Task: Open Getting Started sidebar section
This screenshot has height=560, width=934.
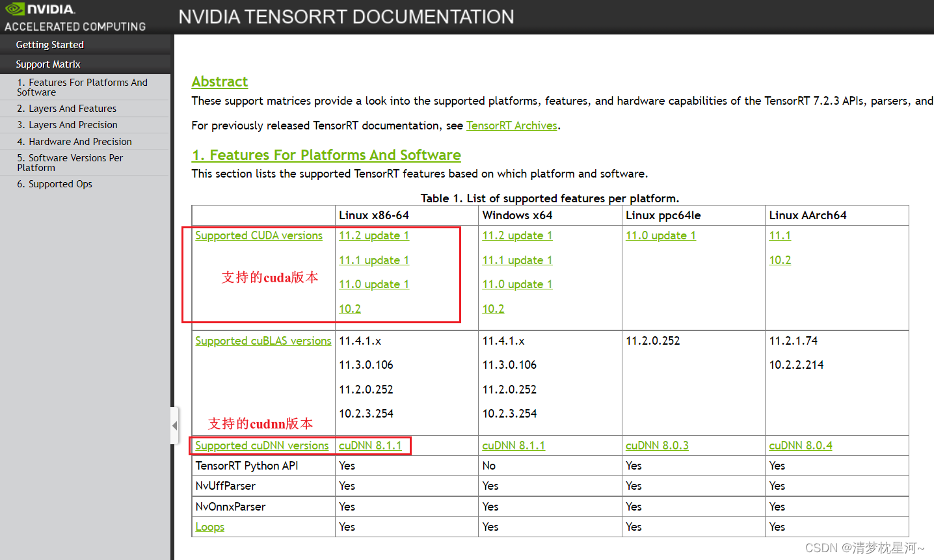Action: click(x=50, y=45)
